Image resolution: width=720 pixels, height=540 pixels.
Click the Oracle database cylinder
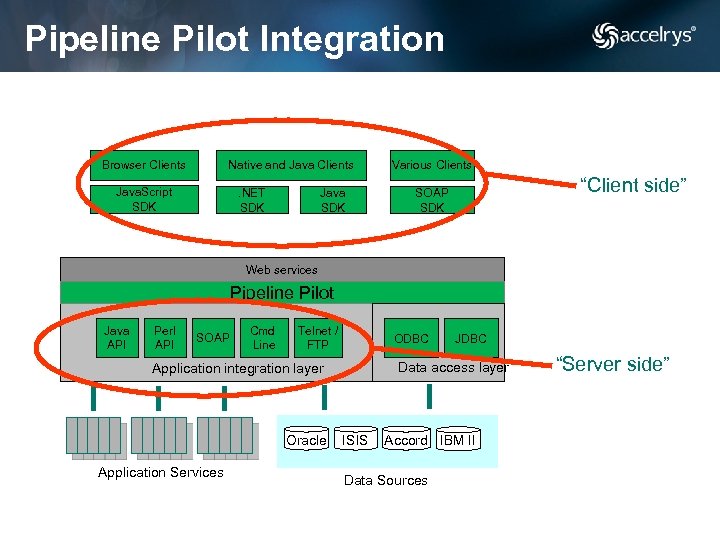[x=306, y=439]
